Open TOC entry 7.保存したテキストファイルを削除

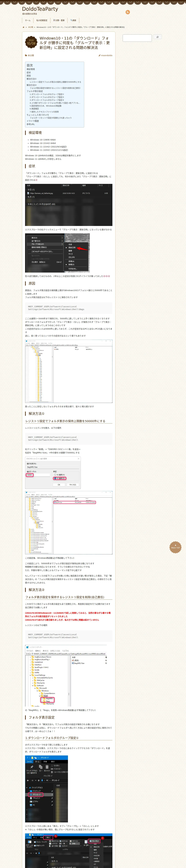[x=44, y=112]
